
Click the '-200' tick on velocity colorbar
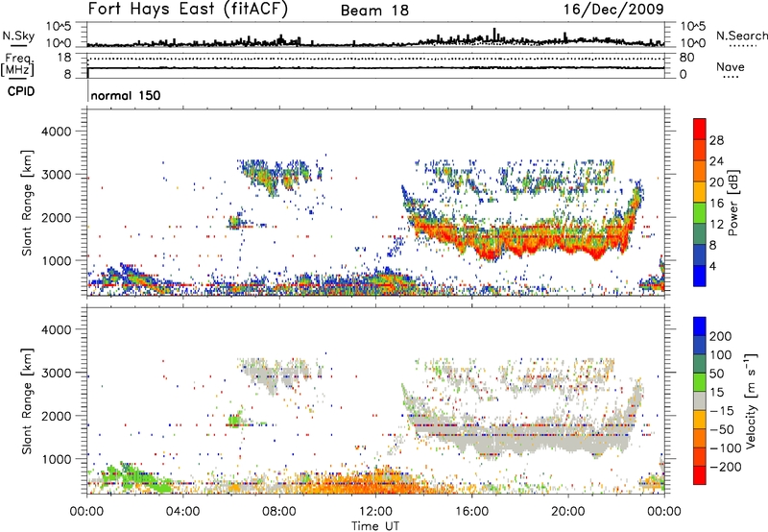(726, 467)
